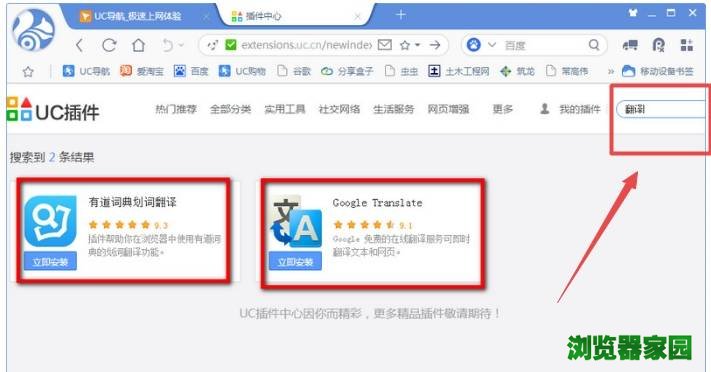Expand the dropdown next to bookmark star
Image resolution: width=711 pixels, height=372 pixels.
coord(418,45)
